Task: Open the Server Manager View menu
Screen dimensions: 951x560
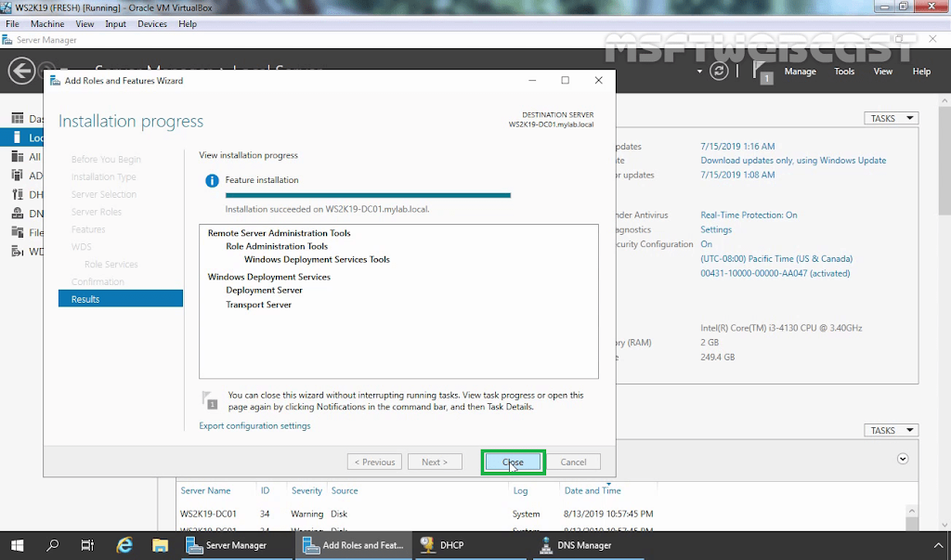Action: pyautogui.click(x=883, y=71)
